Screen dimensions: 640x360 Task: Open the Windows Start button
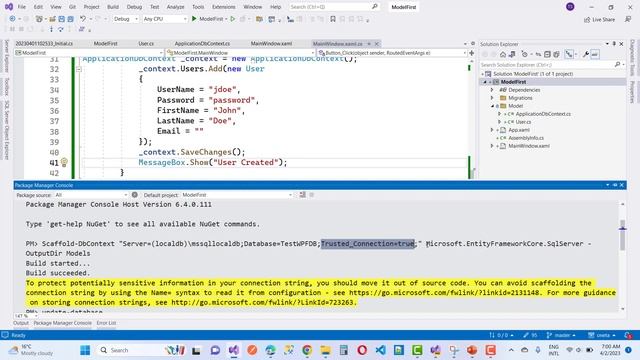pos(85,350)
